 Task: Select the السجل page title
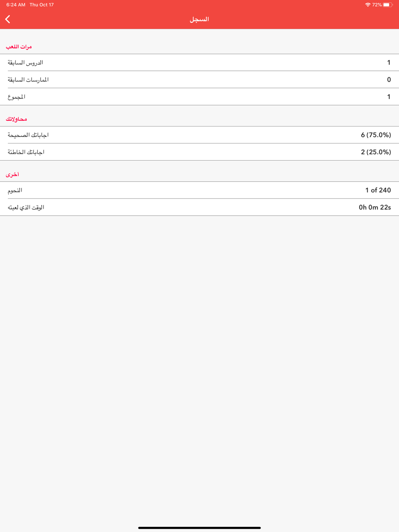[199, 19]
